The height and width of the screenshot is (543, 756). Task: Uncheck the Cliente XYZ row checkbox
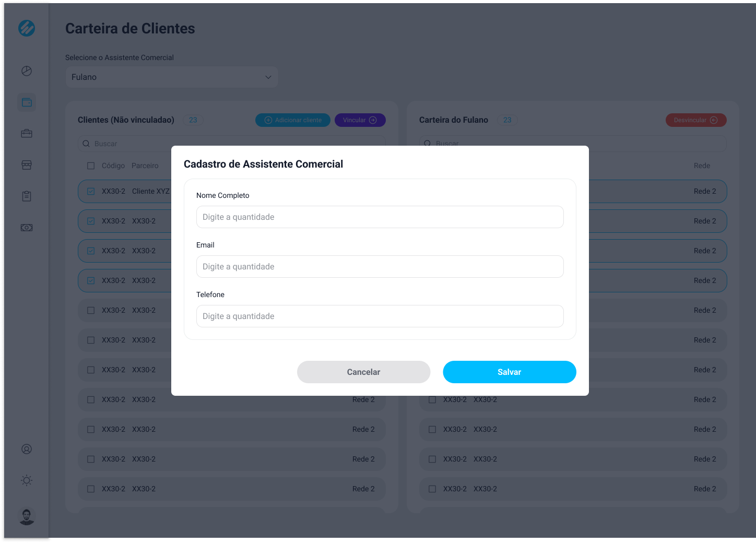[x=91, y=191]
